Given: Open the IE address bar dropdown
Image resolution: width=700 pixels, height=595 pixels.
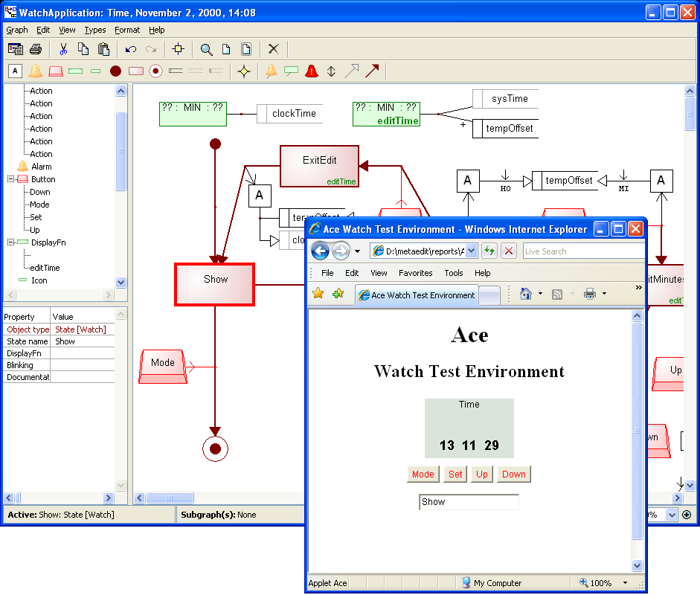Looking at the screenshot, I should [473, 251].
